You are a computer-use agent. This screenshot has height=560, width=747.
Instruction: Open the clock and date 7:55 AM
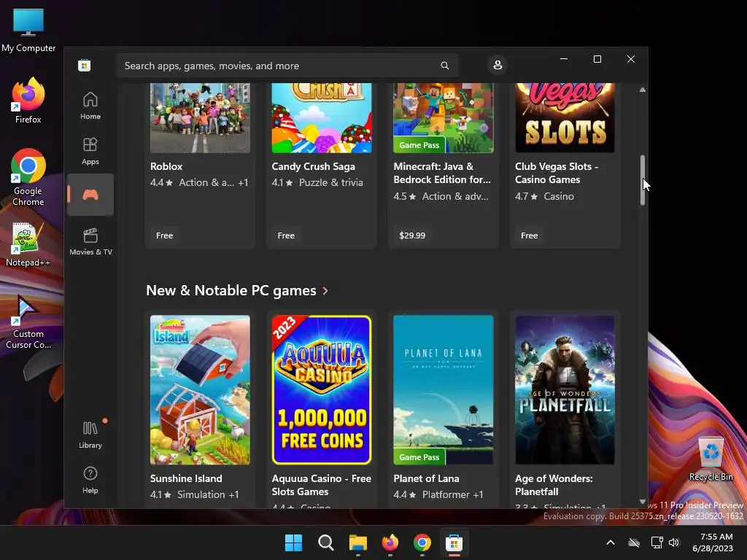click(x=713, y=542)
